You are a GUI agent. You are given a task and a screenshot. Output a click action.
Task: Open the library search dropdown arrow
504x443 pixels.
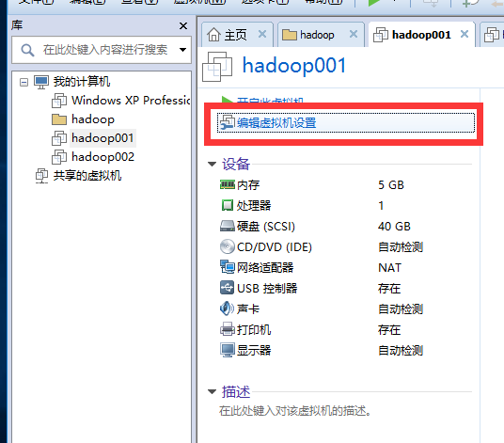pos(182,50)
